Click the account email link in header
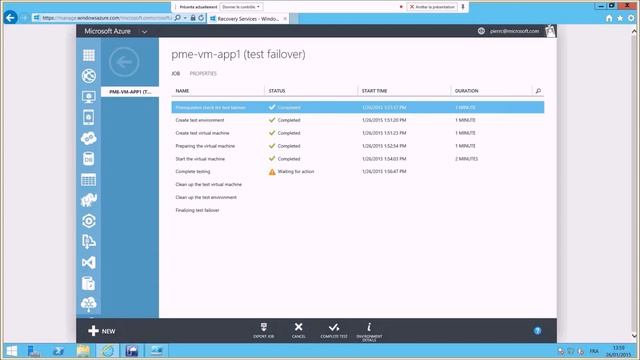The width and height of the screenshot is (640, 360). click(514, 31)
